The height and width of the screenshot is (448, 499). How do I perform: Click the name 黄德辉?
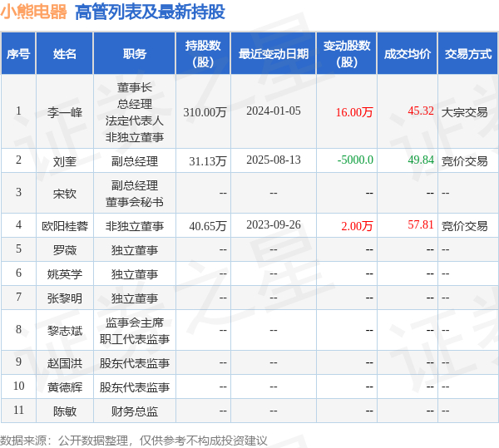[x=65, y=387]
